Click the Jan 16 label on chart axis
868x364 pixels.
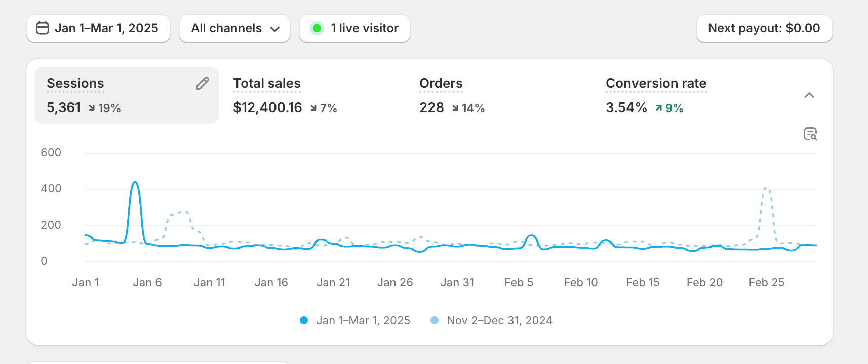point(271,283)
